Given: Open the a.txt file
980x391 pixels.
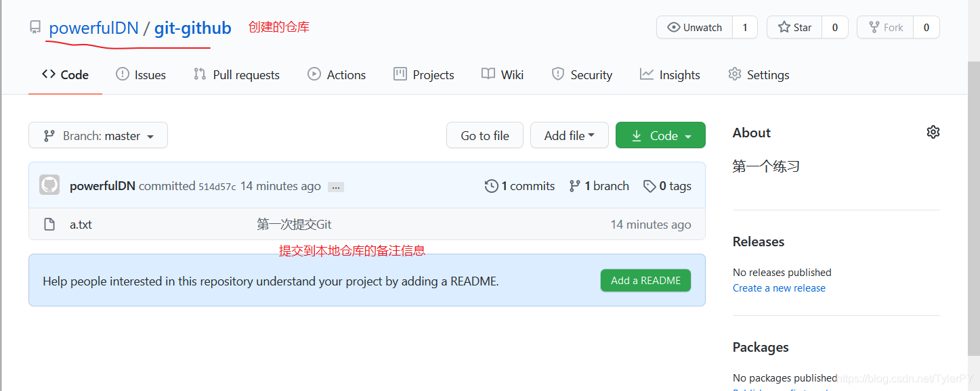Looking at the screenshot, I should (81, 225).
